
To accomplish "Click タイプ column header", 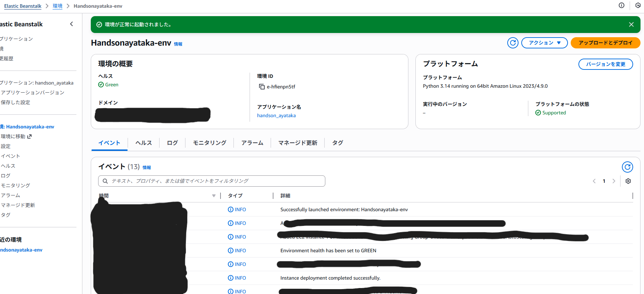I will point(235,196).
